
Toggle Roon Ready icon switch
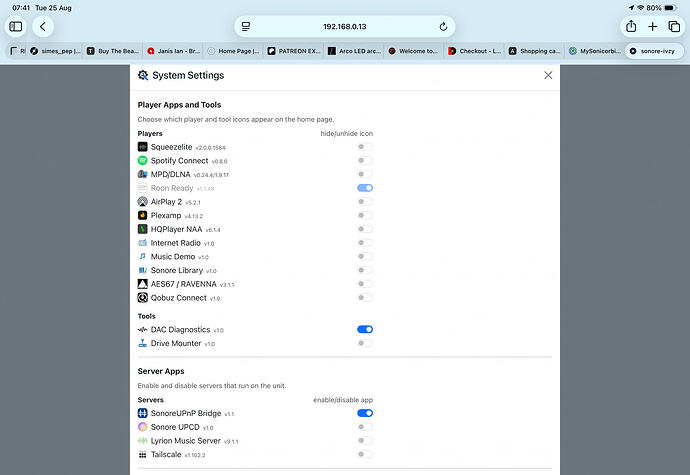pos(365,188)
